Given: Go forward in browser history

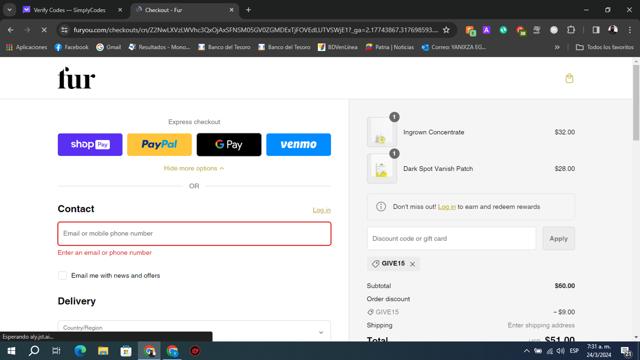Looking at the screenshot, I should point(27,30).
